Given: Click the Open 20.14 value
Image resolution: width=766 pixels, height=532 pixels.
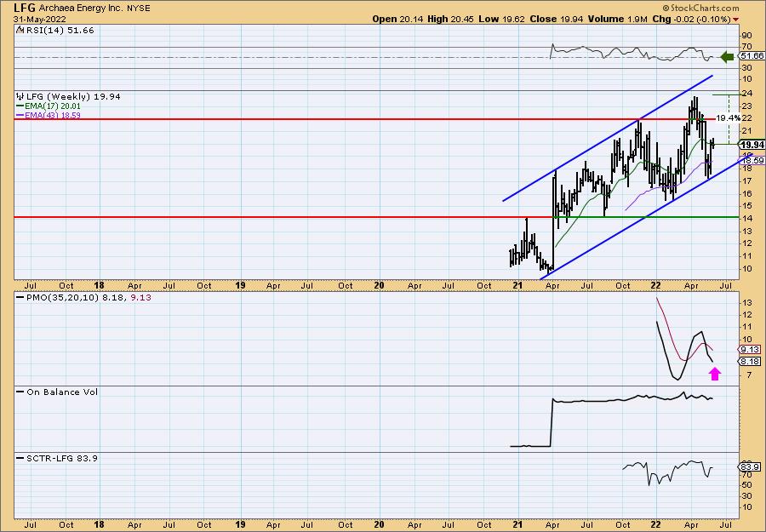Looking at the screenshot, I should 398,19.
